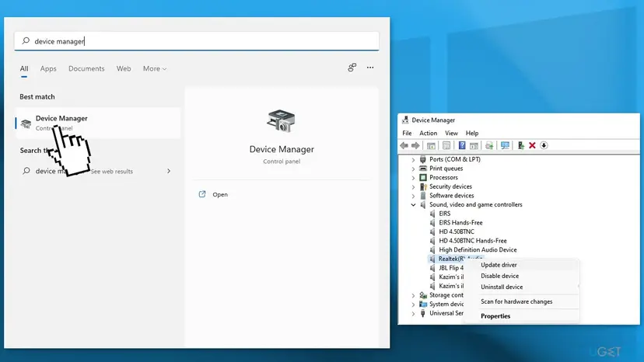Choose Uninstall device from context menu
The height and width of the screenshot is (362, 644).
522,287
